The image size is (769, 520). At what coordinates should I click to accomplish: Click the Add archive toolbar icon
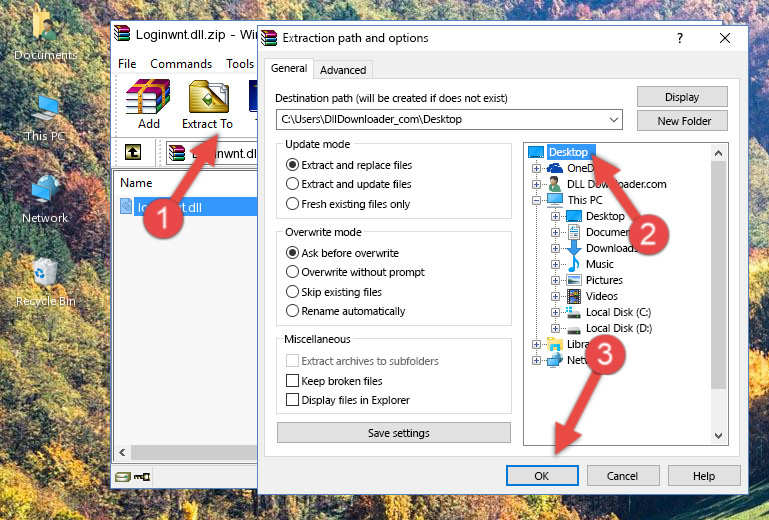point(148,104)
